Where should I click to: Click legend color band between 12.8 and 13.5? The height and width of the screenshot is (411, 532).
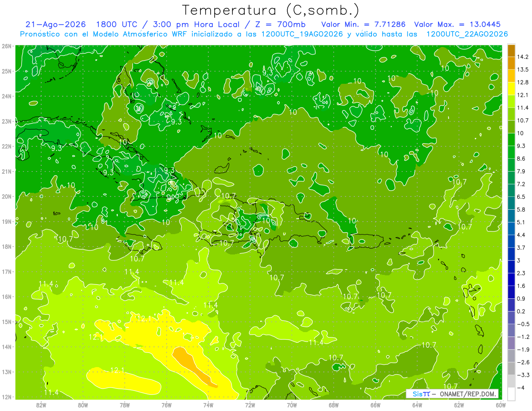click(511, 76)
